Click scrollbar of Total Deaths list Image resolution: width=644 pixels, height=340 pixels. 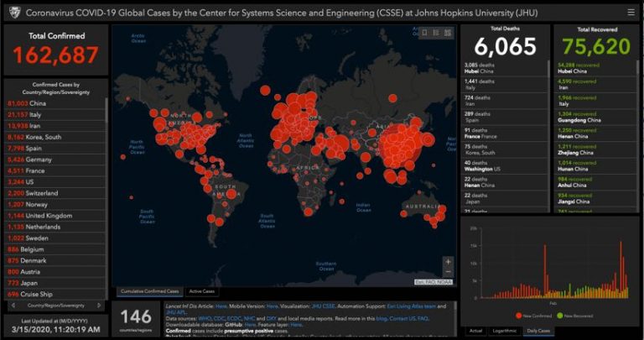(548, 69)
